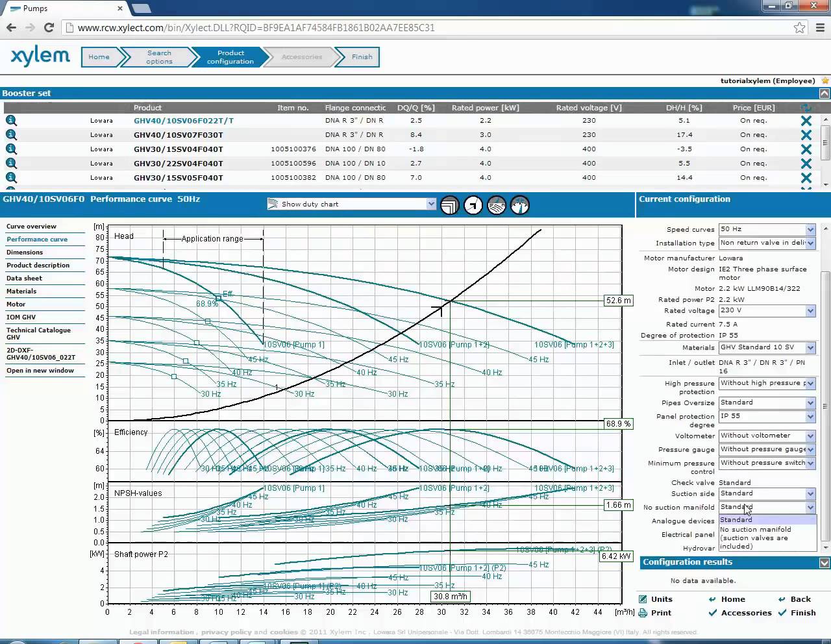
Task: Click Open in new window link
Action: [40, 371]
